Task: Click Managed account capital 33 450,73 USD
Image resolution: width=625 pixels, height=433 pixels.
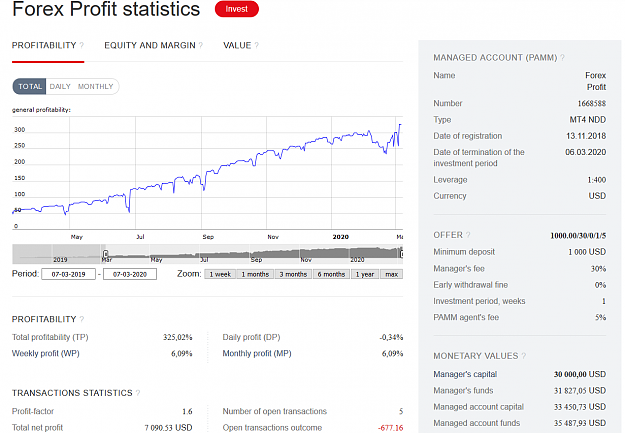Action: [x=580, y=407]
